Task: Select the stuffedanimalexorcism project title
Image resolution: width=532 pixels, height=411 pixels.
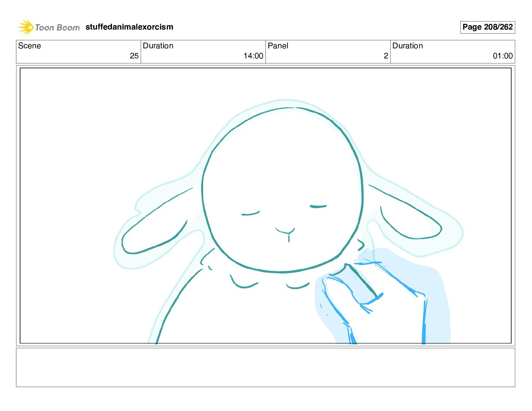Action: pos(129,27)
